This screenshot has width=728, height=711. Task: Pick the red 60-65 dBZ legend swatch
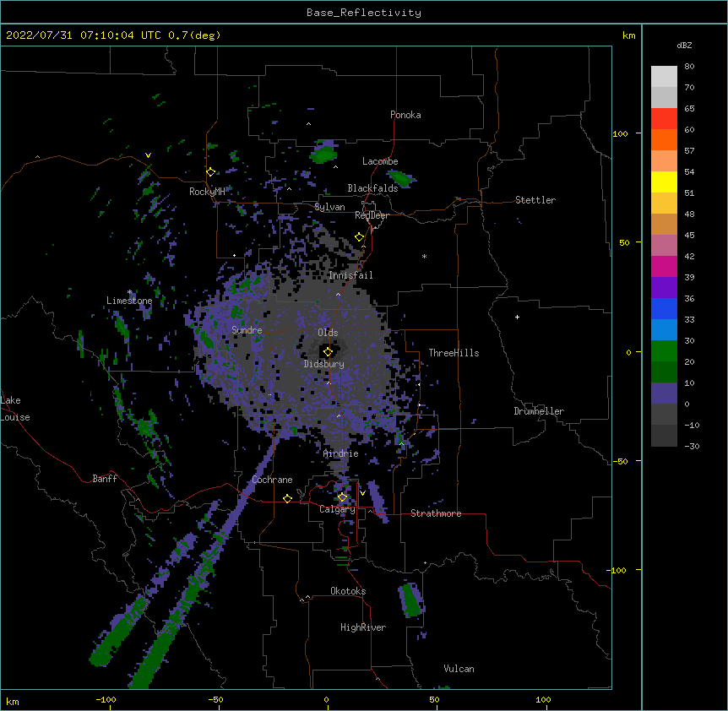[x=664, y=119]
